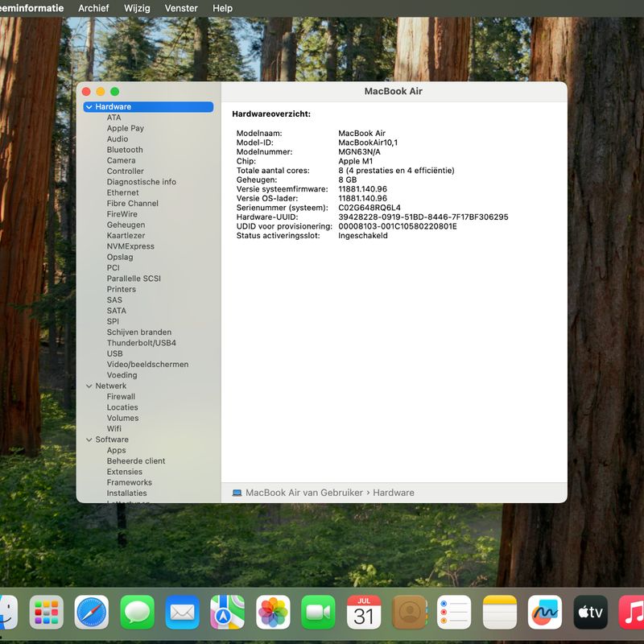Select Parallelle SCSI in the sidebar
644x644 pixels.
click(x=134, y=279)
